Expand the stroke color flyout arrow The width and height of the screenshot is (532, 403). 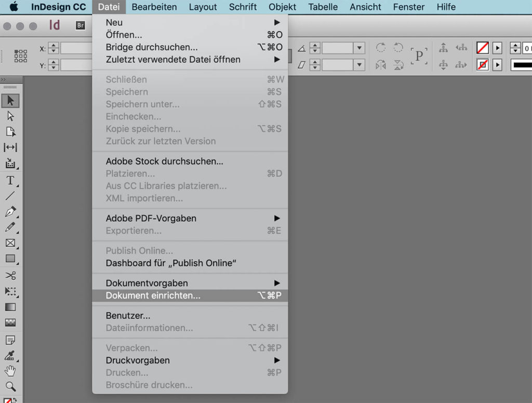[497, 64]
